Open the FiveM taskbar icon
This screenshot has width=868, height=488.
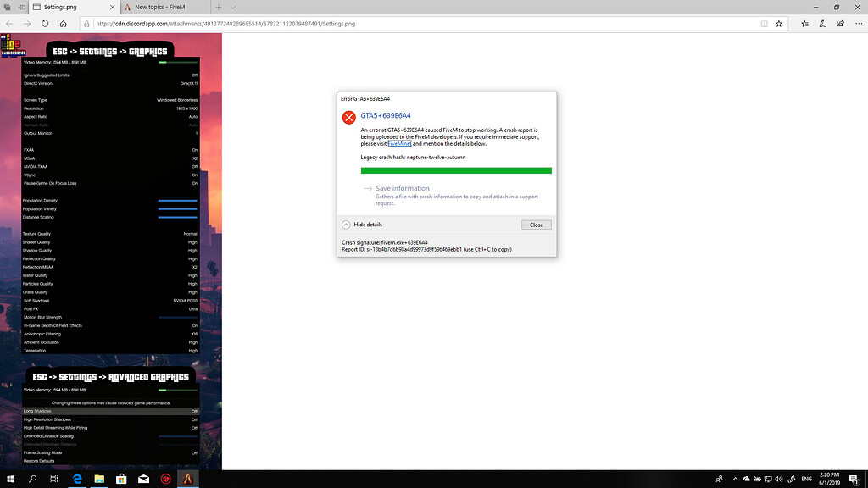click(x=187, y=479)
